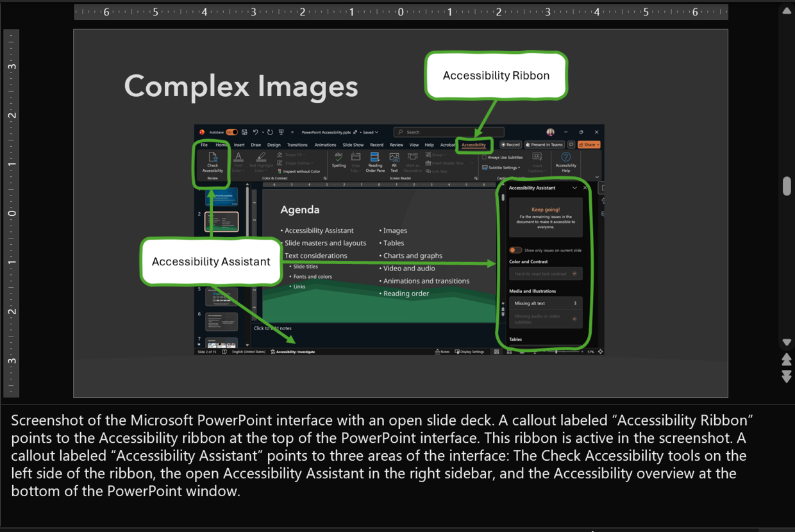Adjust the zoom slider in the status bar
This screenshot has width=795, height=532.
pos(556,352)
